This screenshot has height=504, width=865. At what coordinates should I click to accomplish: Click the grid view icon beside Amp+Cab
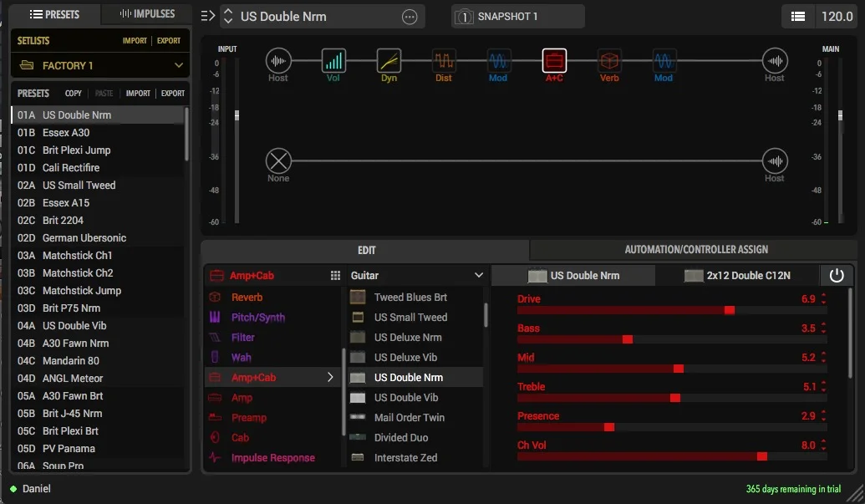(x=335, y=275)
